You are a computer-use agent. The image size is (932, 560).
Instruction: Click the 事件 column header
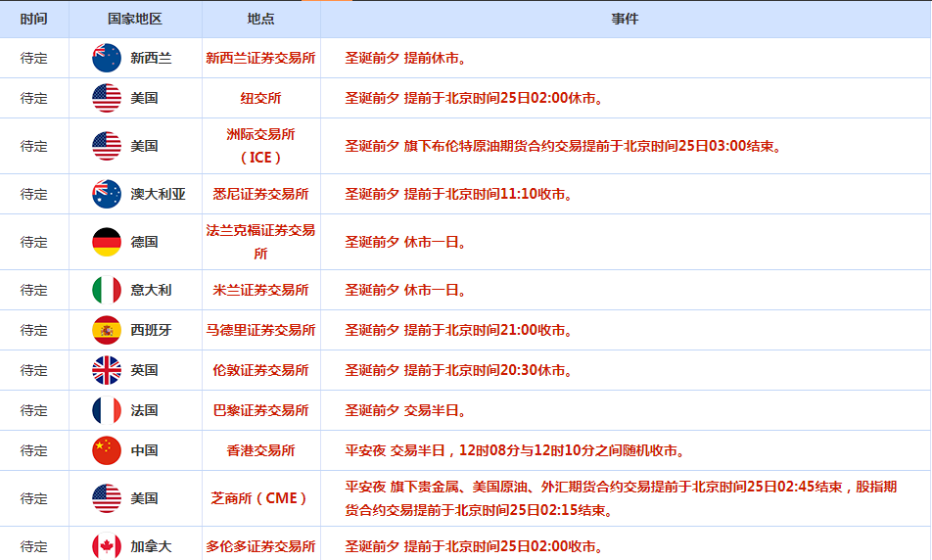coord(625,19)
